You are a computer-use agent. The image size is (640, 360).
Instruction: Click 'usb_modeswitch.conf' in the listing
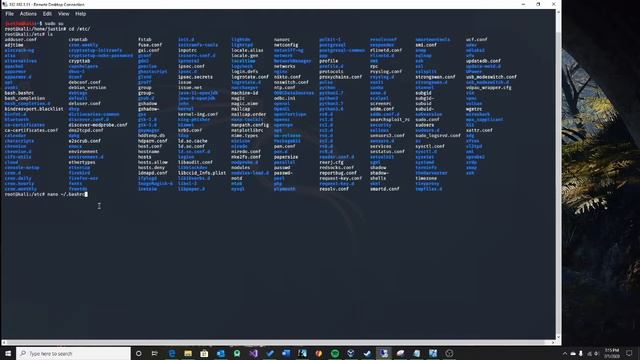click(491, 77)
